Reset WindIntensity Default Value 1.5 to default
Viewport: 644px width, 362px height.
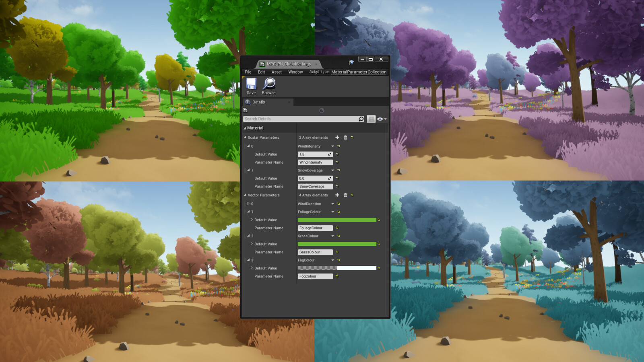tap(337, 154)
